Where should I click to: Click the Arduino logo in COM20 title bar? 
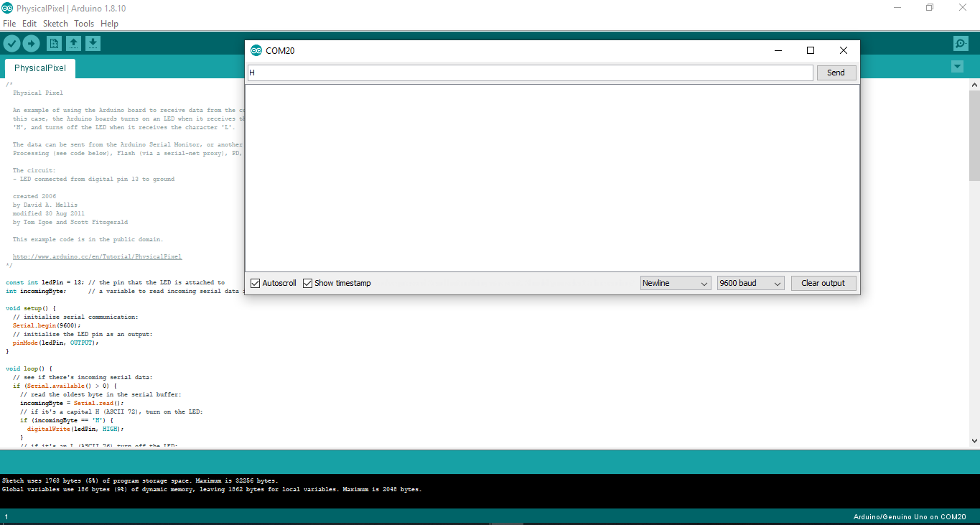(x=256, y=50)
